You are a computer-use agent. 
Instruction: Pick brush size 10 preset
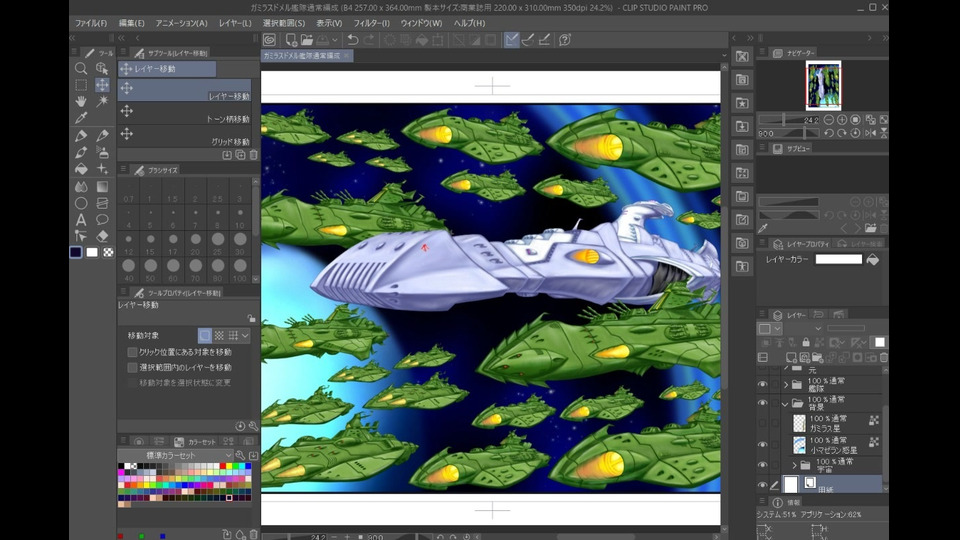tap(240, 217)
